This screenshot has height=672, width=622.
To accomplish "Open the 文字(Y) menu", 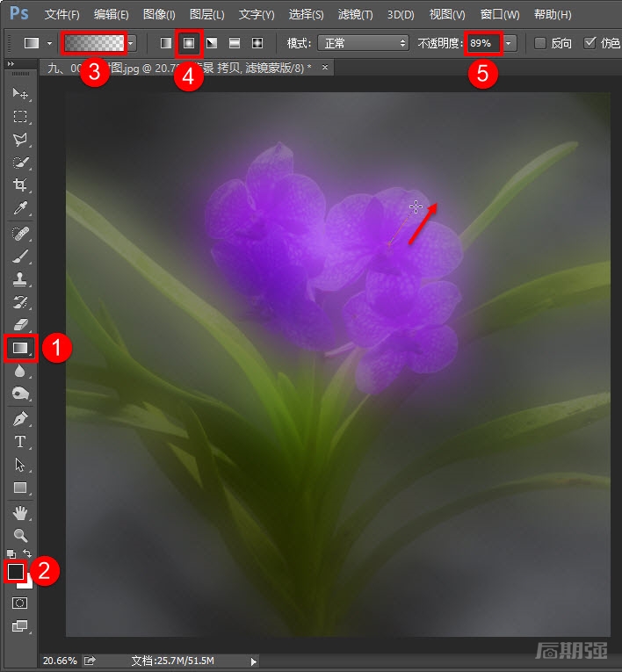I will point(257,15).
